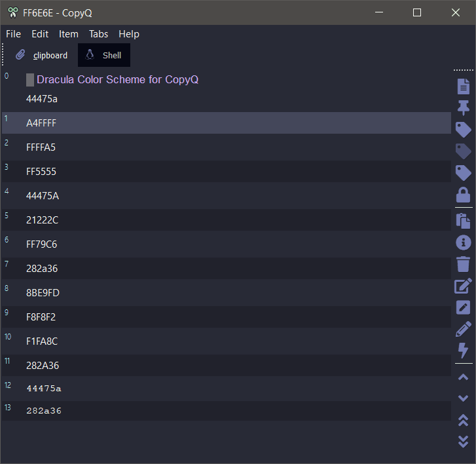
Task: Select item 10 'F1FA8C'
Action: pos(227,341)
